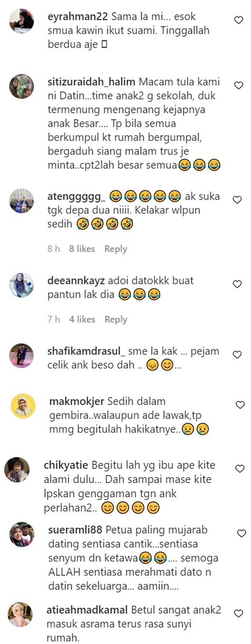Open shafikamdrasul_ username link
251x644 pixels.
click(86, 352)
